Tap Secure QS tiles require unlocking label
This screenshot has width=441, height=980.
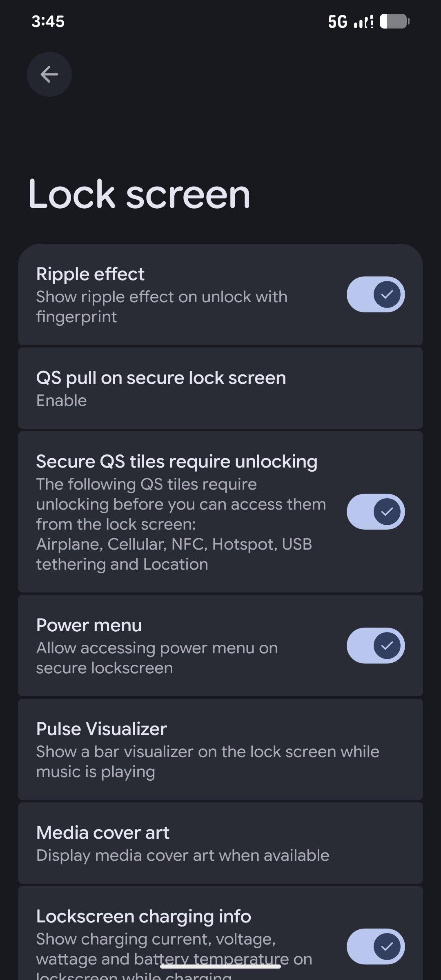click(x=176, y=461)
